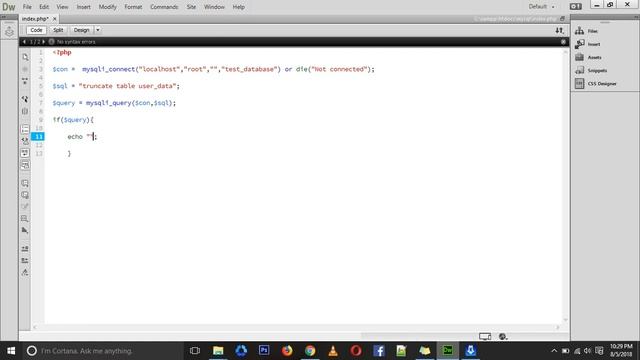Show hidden system tray icons
This screenshot has width=640, height=360.
[x=554, y=351]
